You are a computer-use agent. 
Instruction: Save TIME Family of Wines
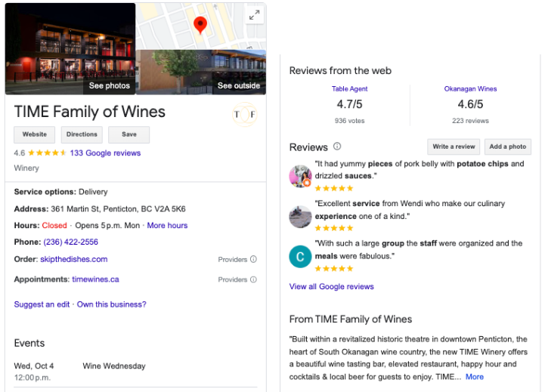click(x=129, y=134)
